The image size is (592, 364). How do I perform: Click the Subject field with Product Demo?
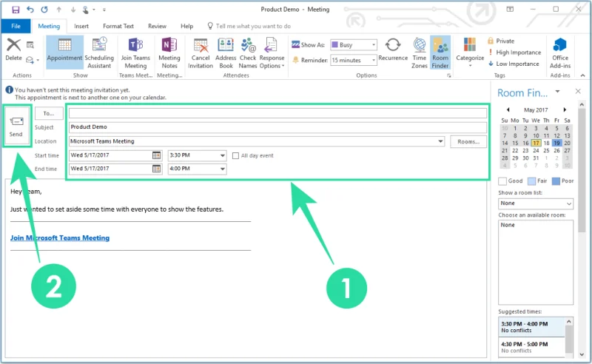click(277, 127)
